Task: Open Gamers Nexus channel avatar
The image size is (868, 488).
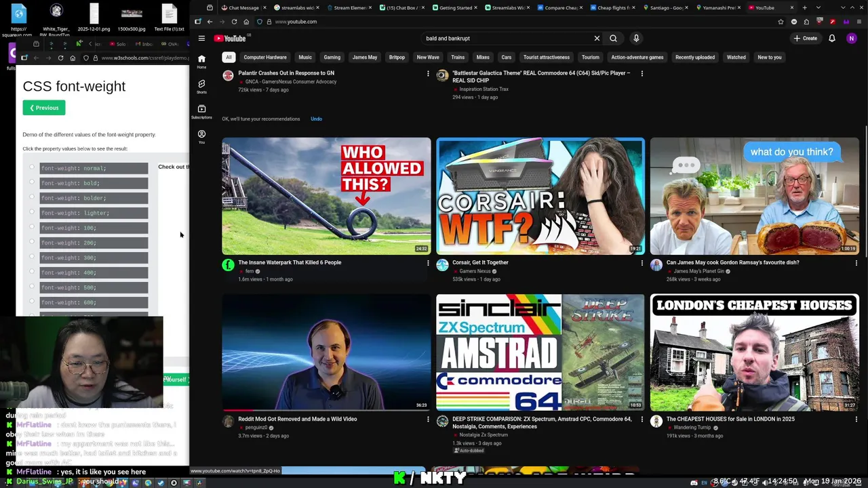Action: [x=442, y=265]
